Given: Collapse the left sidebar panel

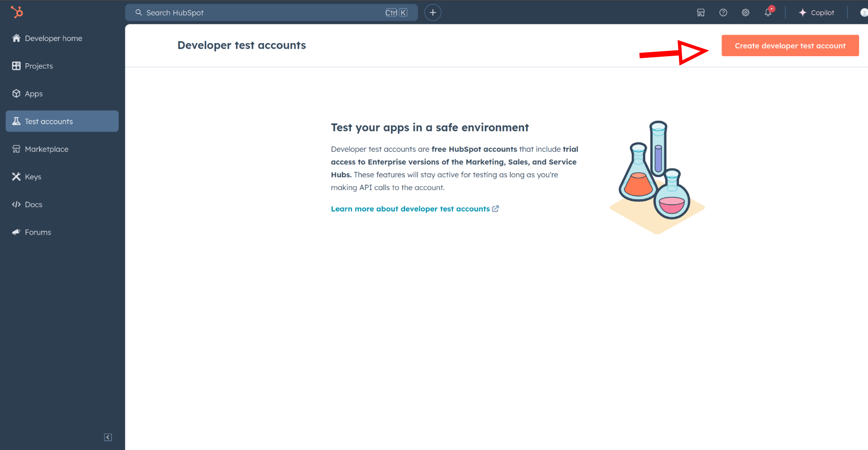Looking at the screenshot, I should pyautogui.click(x=108, y=437).
